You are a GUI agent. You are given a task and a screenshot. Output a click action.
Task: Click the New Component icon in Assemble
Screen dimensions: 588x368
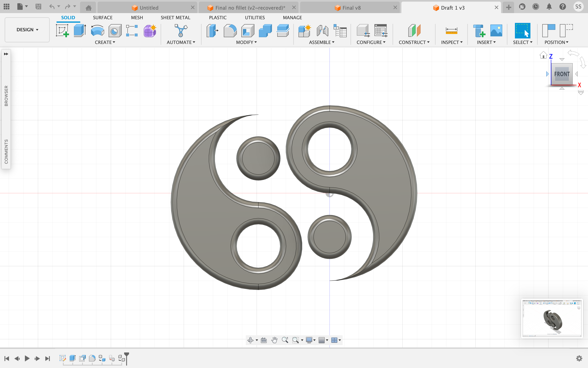point(305,30)
